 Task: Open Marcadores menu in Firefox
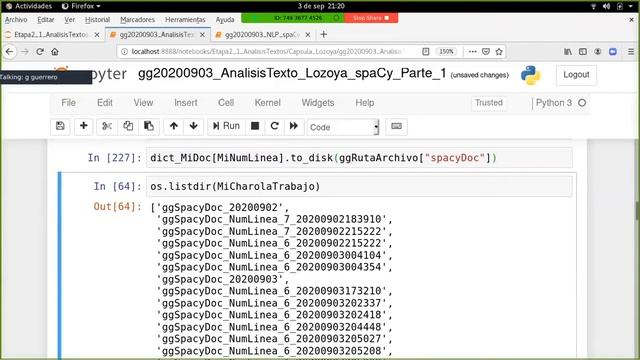tap(137, 20)
